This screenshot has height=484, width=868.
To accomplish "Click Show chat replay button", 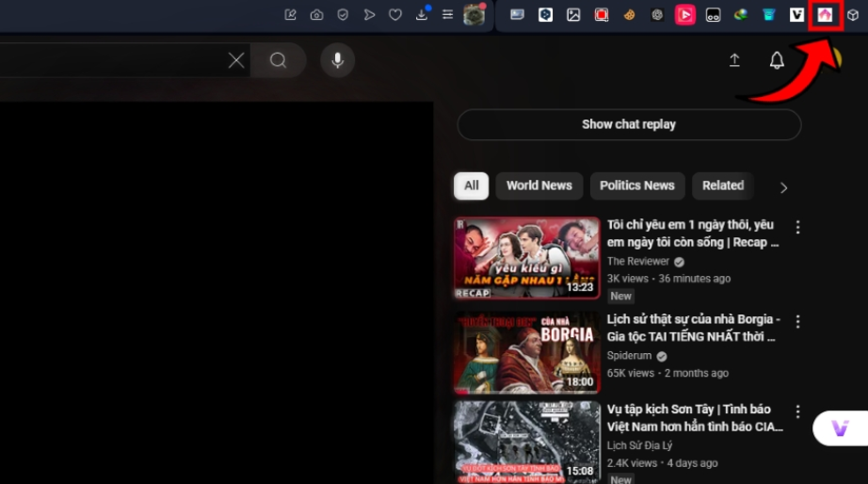I will coord(629,124).
